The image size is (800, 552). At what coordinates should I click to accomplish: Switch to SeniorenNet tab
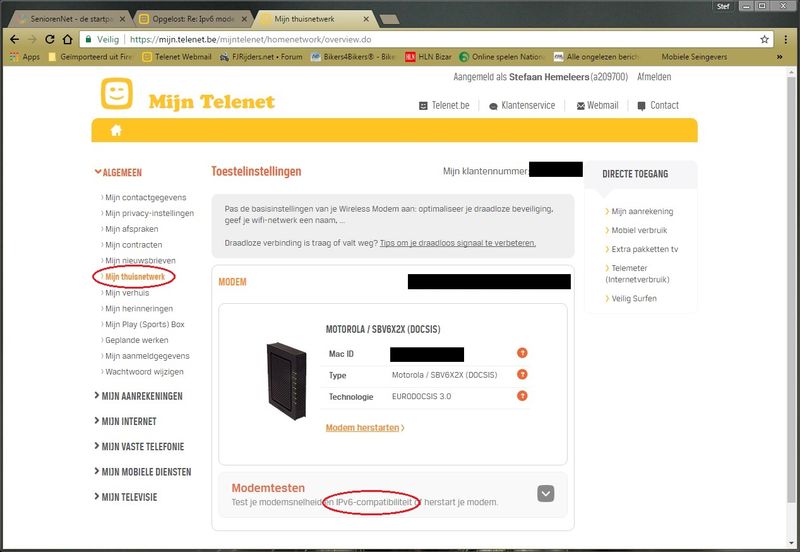(70, 19)
